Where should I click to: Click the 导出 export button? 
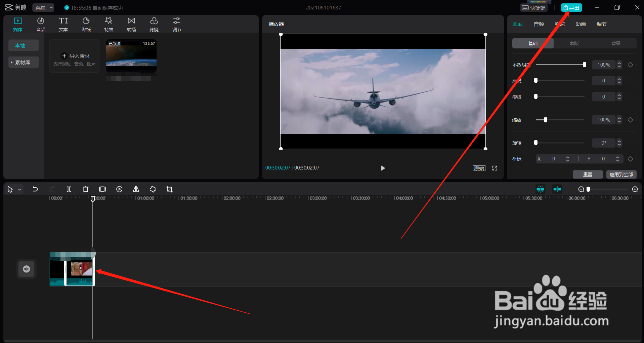tap(571, 8)
